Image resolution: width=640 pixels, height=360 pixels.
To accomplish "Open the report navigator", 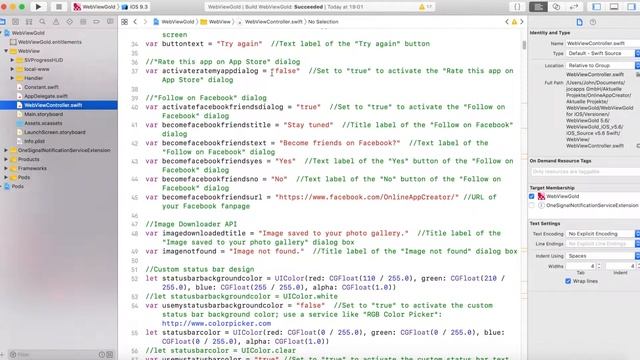I will [x=110, y=22].
